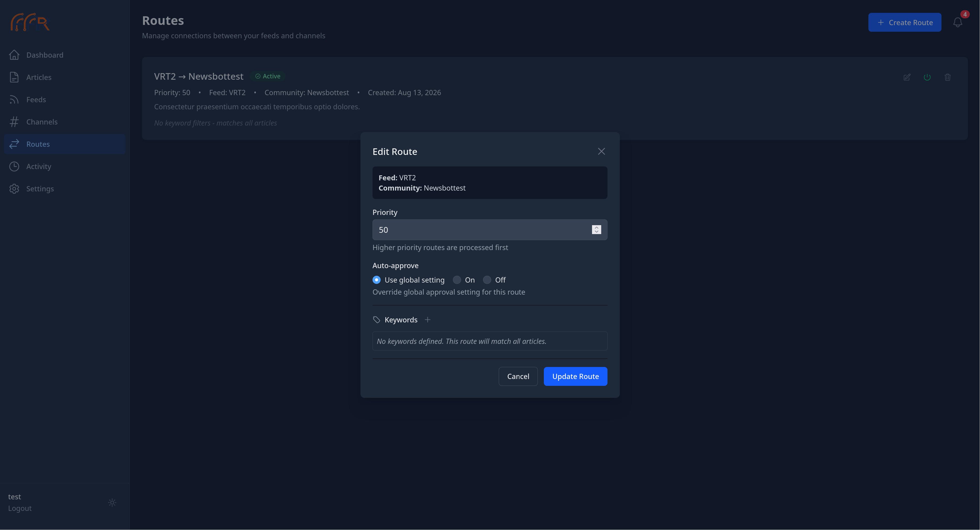Click the Cancel button
This screenshot has height=530, width=980.
coord(518,376)
